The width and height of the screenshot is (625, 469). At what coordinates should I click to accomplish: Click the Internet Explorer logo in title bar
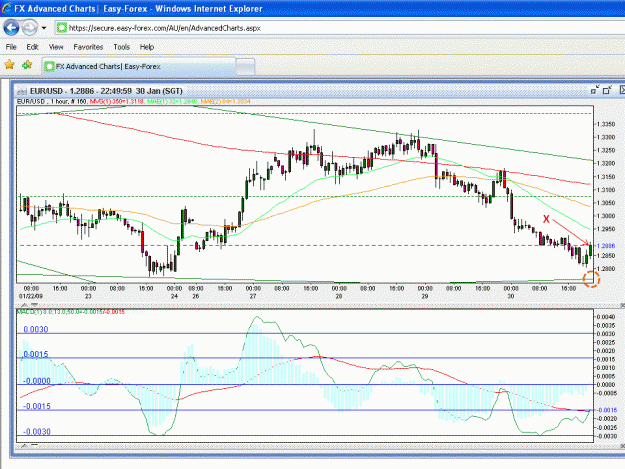[6, 8]
